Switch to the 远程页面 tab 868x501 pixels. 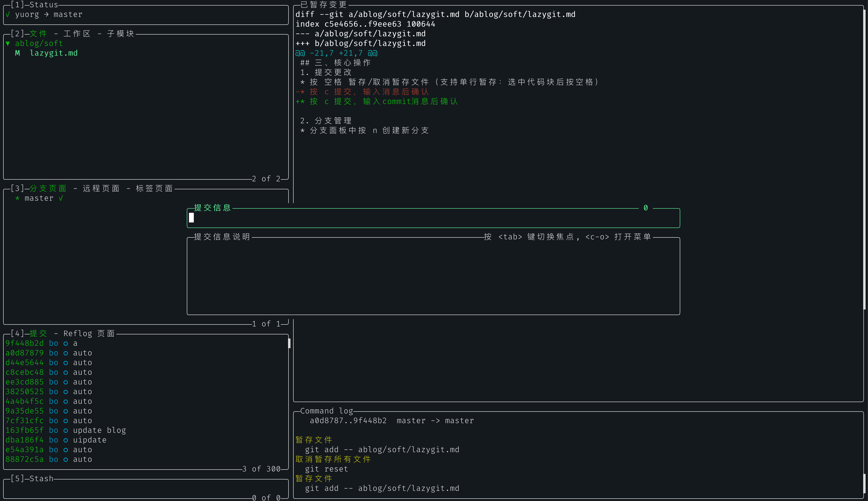101,189
